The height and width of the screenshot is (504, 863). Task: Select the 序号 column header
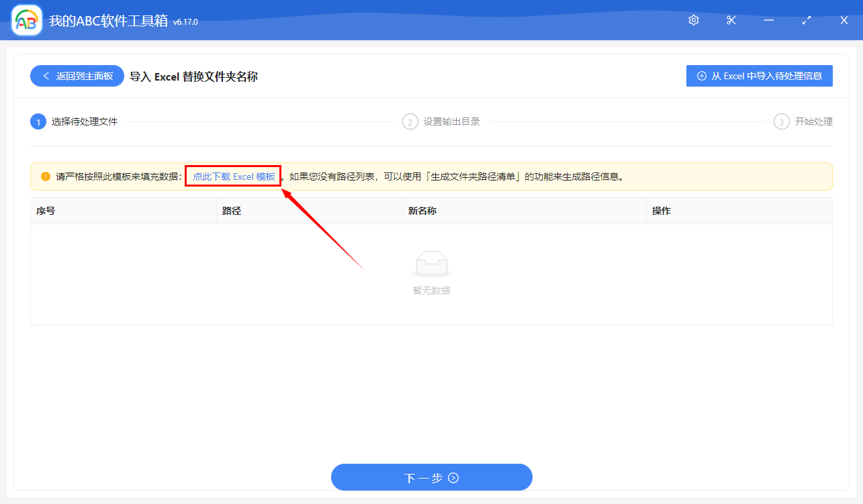tap(46, 211)
